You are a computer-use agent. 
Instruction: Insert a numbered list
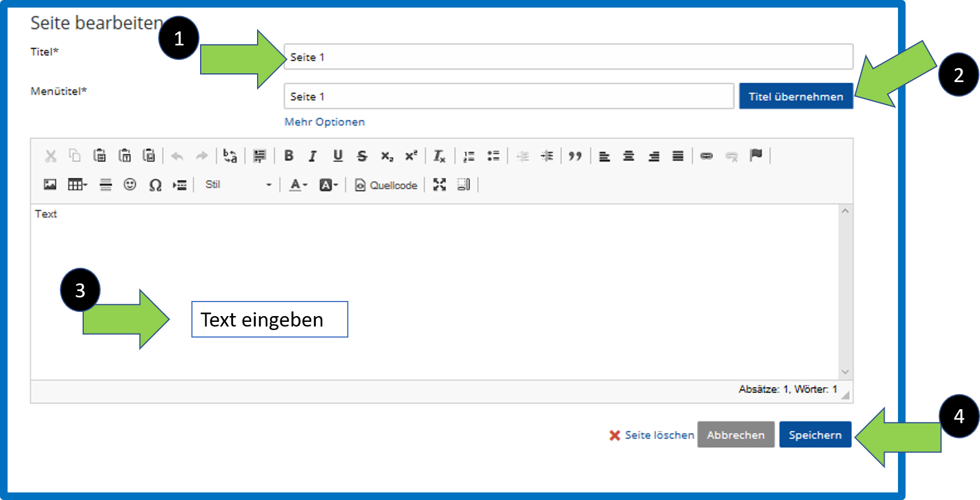(x=469, y=156)
